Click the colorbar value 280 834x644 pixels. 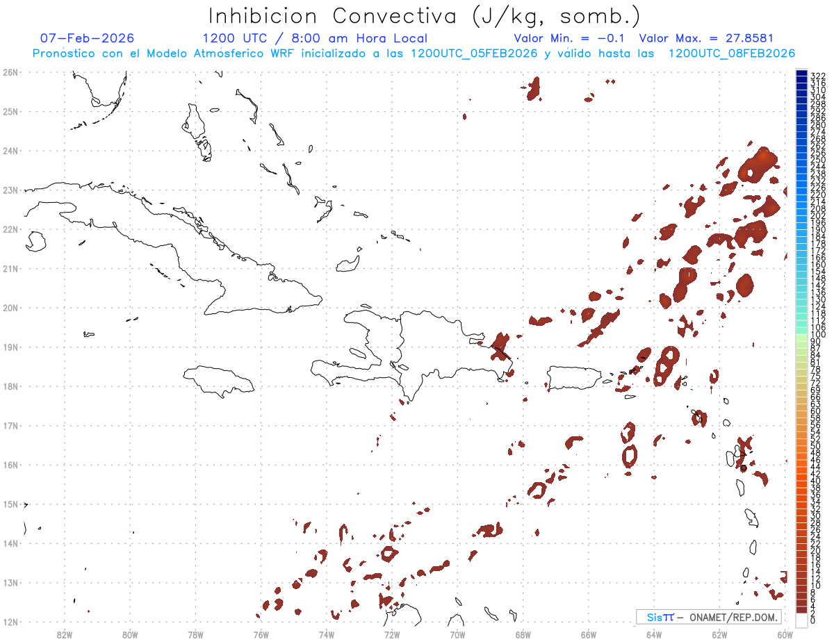tap(819, 125)
